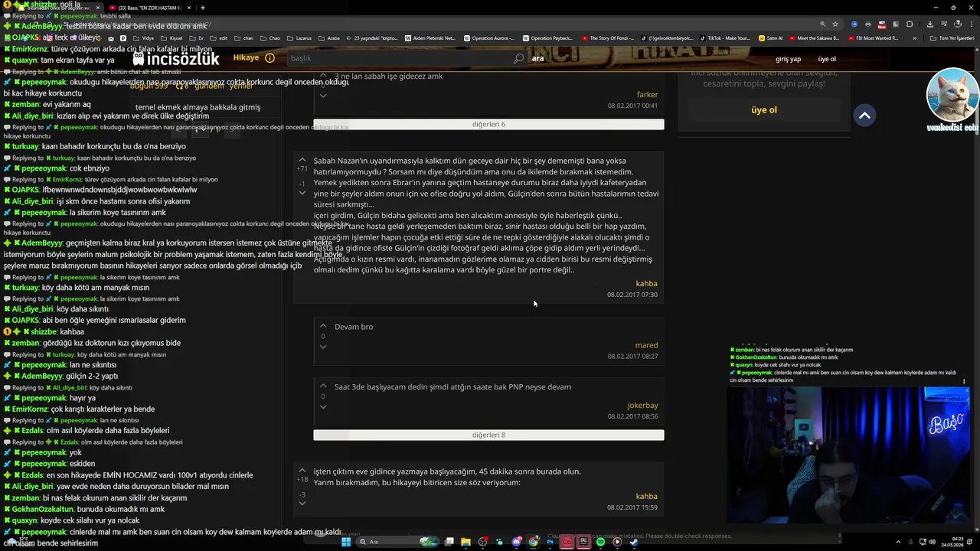Image resolution: width=980 pixels, height=551 pixels.
Task: Open author profile 'mared'
Action: tap(646, 345)
